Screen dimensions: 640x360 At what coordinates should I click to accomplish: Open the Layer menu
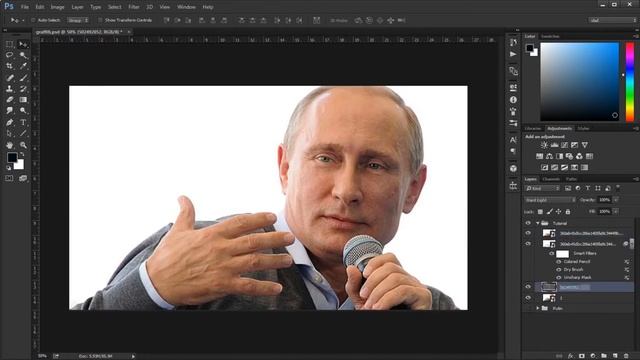77,7
